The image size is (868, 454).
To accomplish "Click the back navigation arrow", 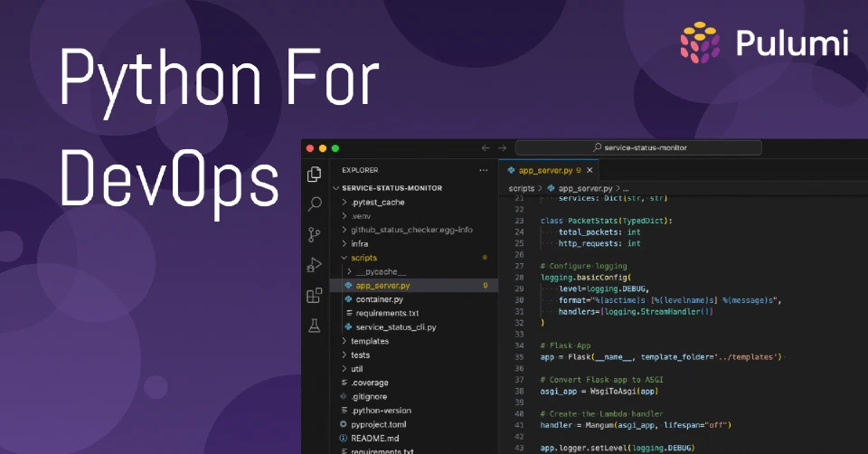I will [486, 147].
